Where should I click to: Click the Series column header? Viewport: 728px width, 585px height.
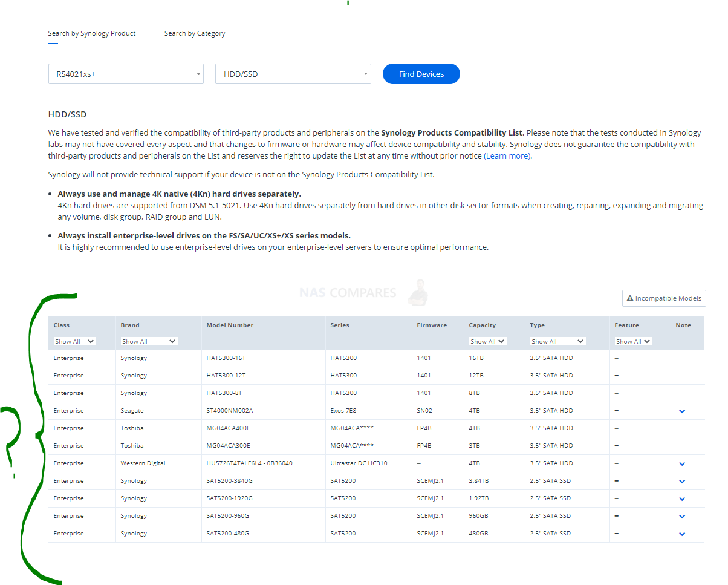click(x=340, y=325)
